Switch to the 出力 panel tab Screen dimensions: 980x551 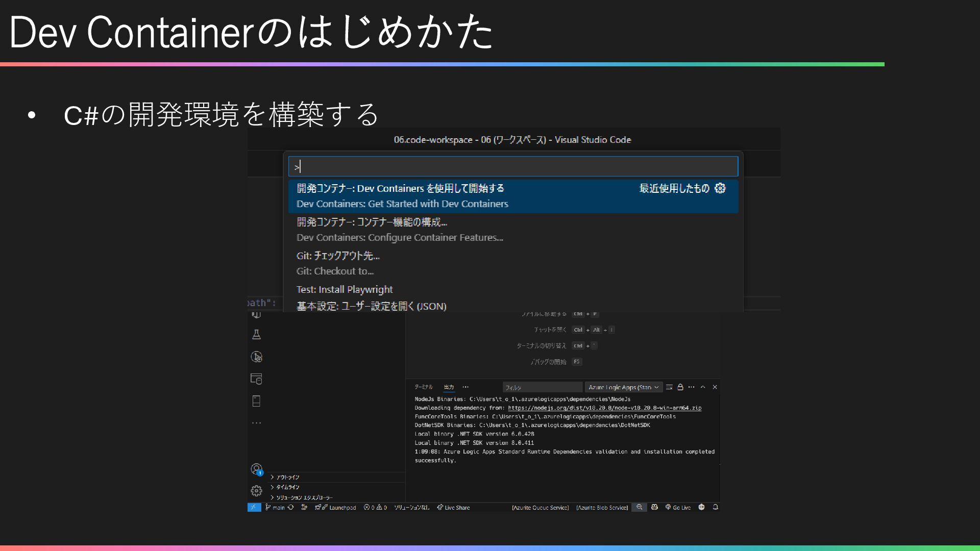pyautogui.click(x=449, y=387)
